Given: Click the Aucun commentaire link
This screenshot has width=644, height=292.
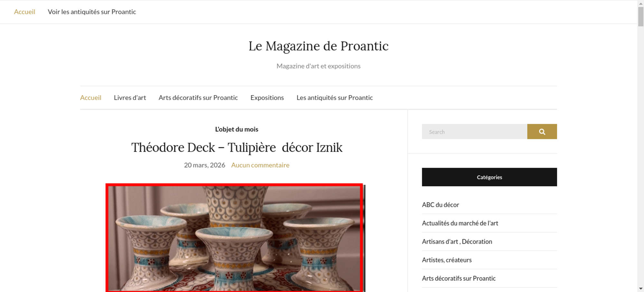Looking at the screenshot, I should tap(260, 165).
